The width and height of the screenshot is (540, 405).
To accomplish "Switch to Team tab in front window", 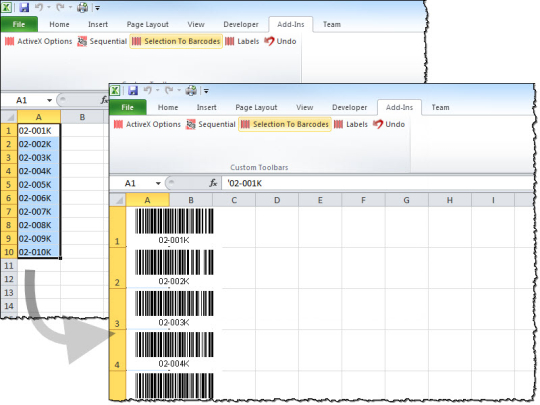I will click(440, 107).
